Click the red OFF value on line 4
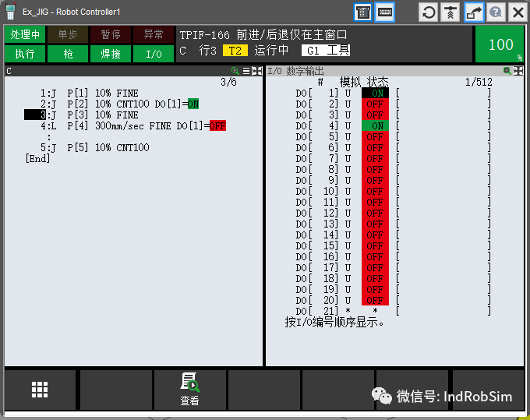530x420 pixels. point(217,125)
